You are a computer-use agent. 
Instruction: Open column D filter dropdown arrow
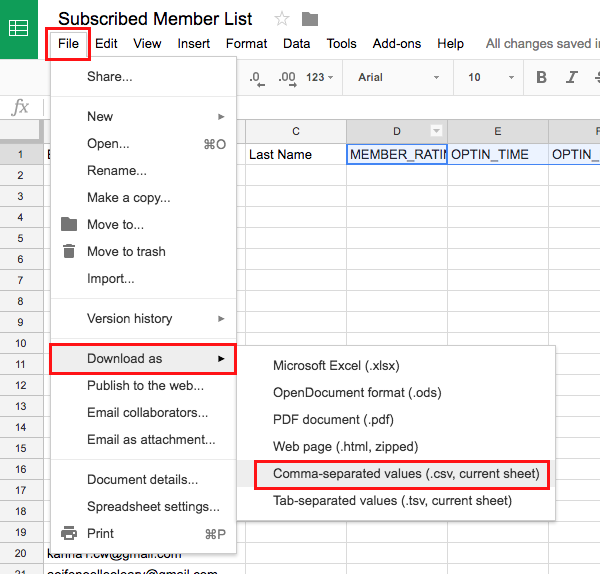click(x=436, y=131)
